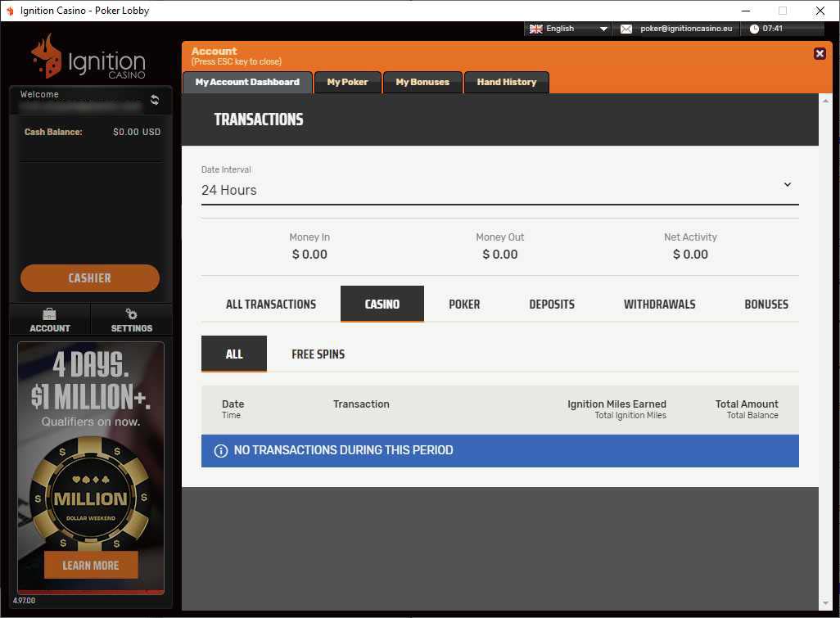Click the info icon in the blue notice bar
The image size is (840, 618).
[221, 450]
